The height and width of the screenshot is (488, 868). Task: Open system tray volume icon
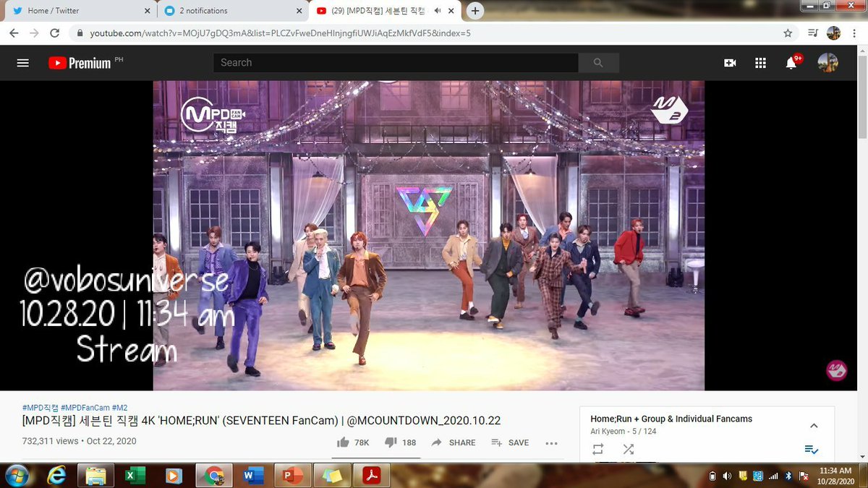[726, 476]
